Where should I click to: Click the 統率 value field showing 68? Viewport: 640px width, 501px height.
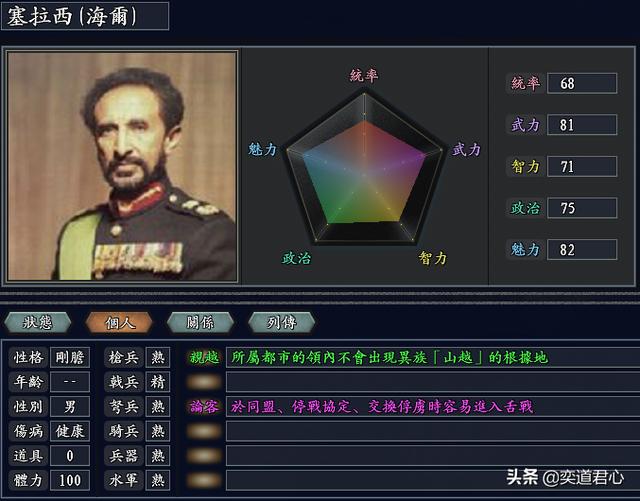point(582,83)
